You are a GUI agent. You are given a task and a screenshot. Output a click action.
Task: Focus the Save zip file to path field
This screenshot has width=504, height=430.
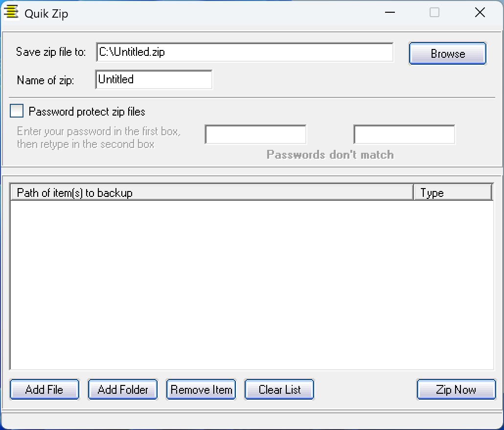(245, 52)
